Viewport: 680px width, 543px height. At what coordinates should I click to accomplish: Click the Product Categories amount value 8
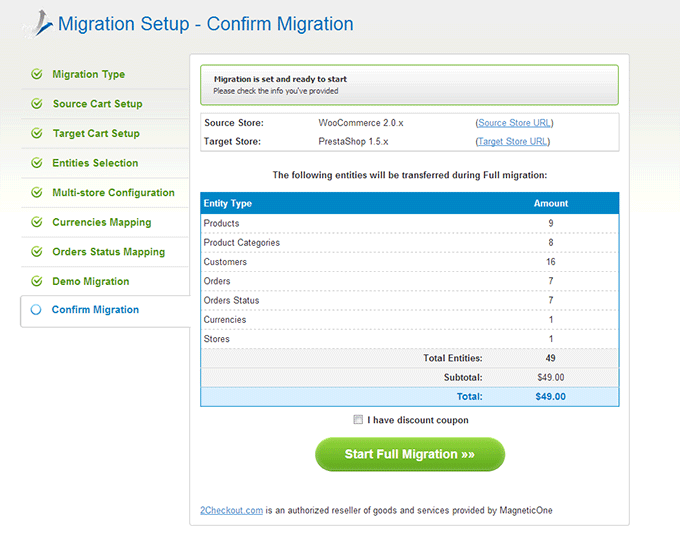551,242
